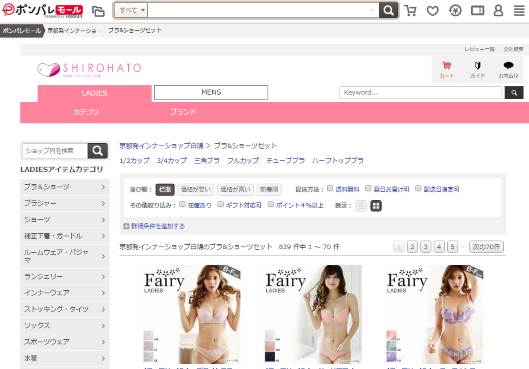Viewport: 529px width, 369px height.
Task: Open the 三角ブラ link
Action: (207, 161)
